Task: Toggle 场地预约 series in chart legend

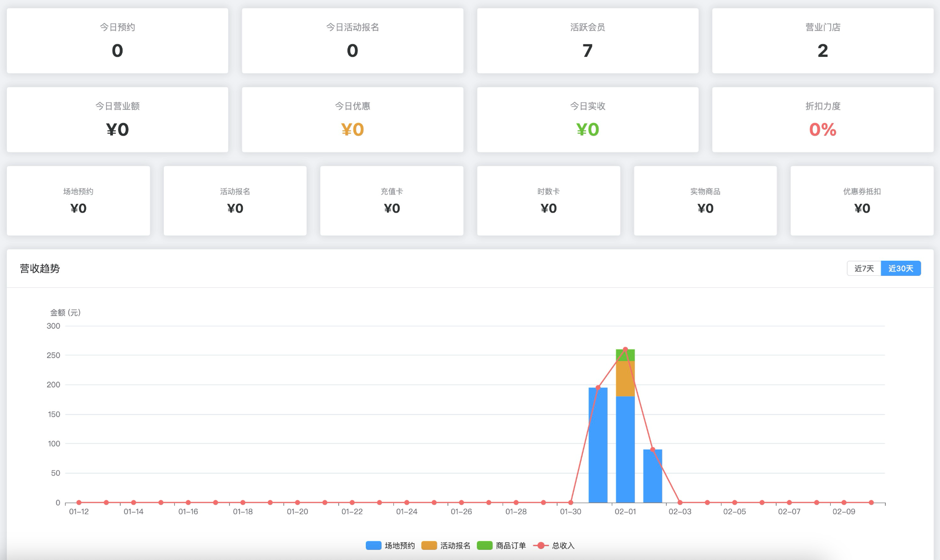Action: point(399,545)
